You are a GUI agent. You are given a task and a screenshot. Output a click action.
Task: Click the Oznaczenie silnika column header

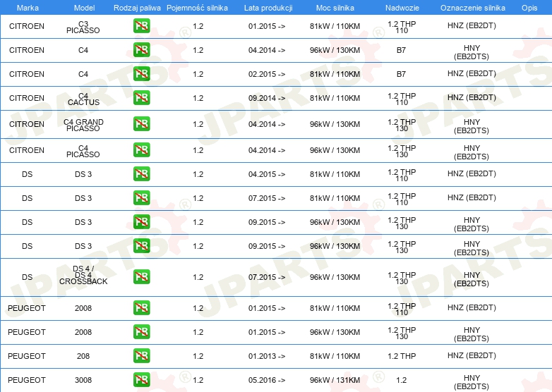pyautogui.click(x=473, y=8)
